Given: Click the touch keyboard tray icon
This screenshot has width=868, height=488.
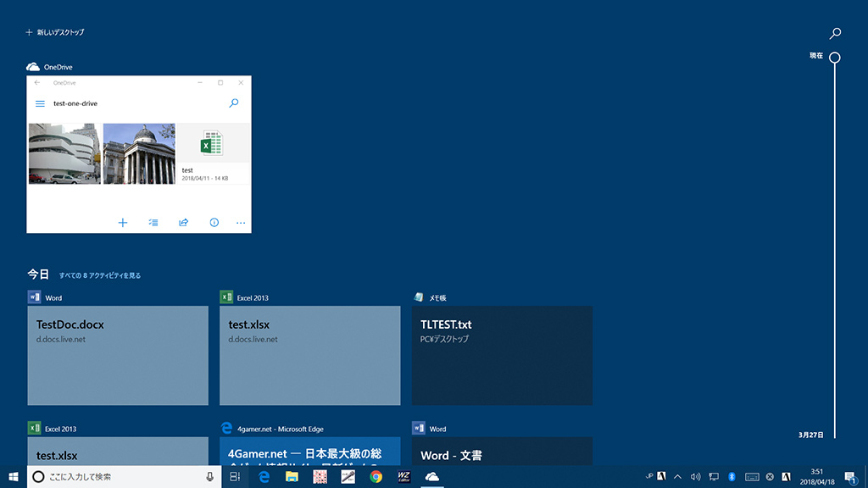Looking at the screenshot, I should [x=752, y=477].
